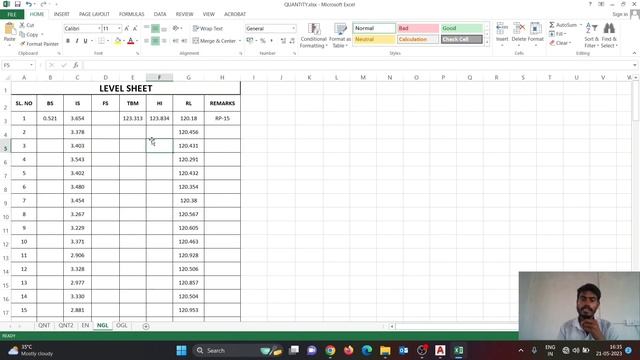The height and width of the screenshot is (360, 640).
Task: Increase font size with the large A
Action: (127, 29)
